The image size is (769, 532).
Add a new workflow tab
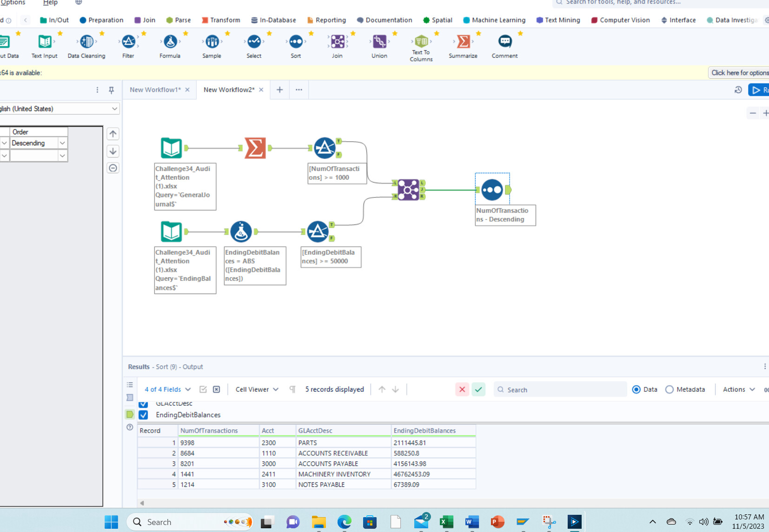tap(279, 90)
